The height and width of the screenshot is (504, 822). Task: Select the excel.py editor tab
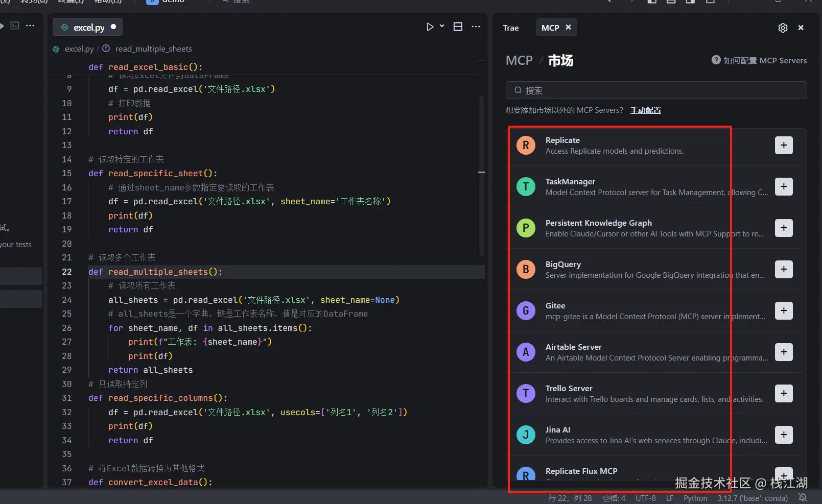(x=87, y=27)
